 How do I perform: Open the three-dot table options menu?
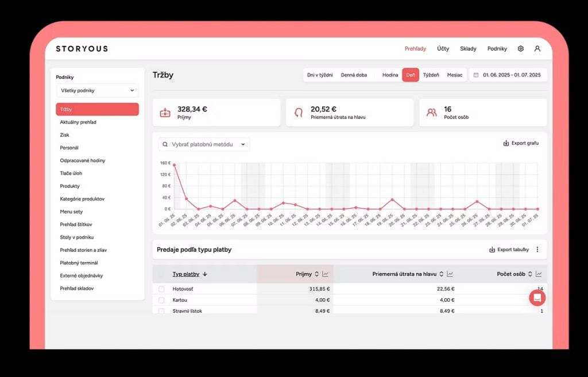pyautogui.click(x=537, y=250)
